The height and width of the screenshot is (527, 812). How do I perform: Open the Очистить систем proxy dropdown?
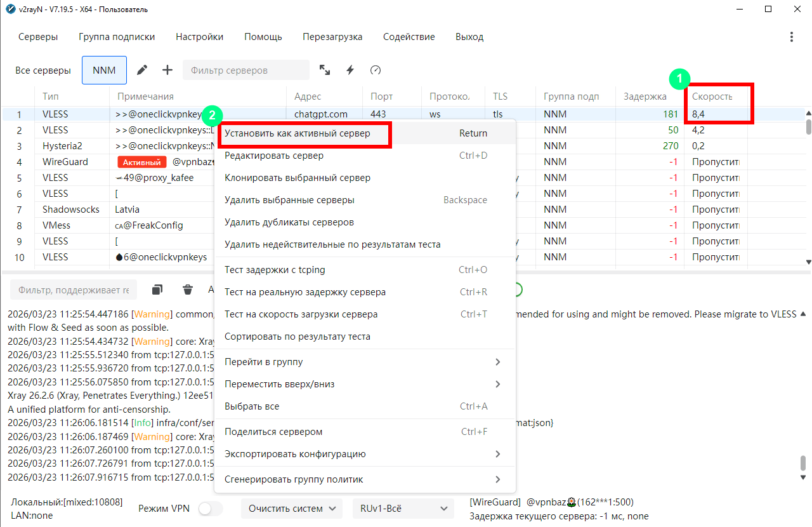(x=291, y=509)
